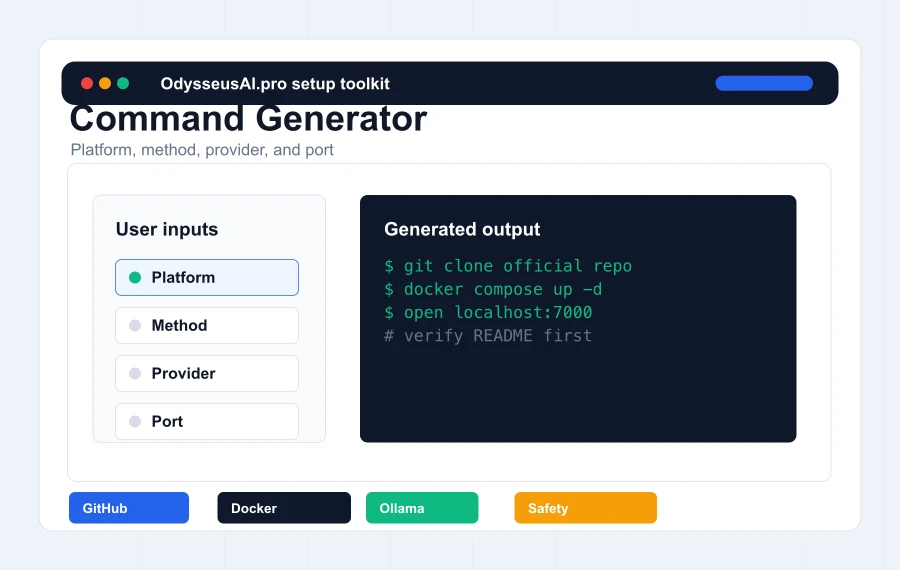
Task: Click the '# verify README first' comment
Action: pyautogui.click(x=488, y=336)
